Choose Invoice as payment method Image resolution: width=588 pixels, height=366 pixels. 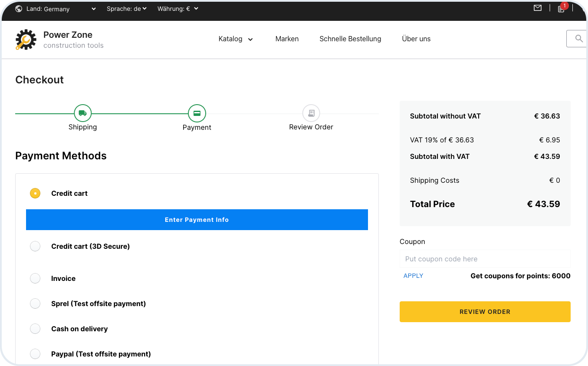pos(35,278)
